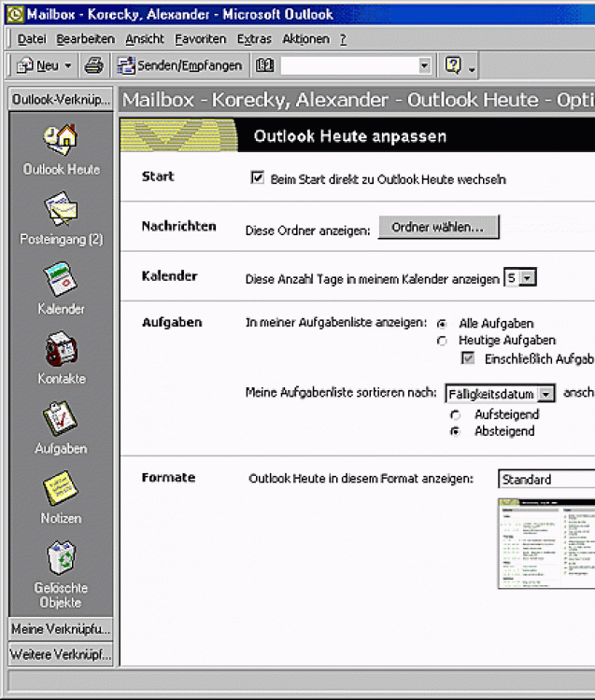Click the help question mark toolbar icon

coord(453,65)
